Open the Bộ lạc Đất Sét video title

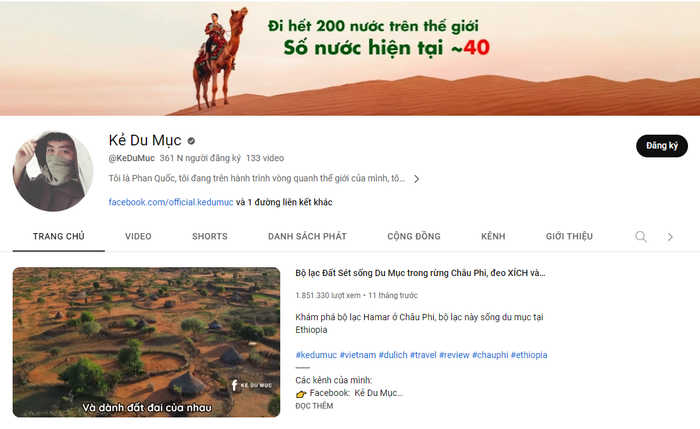[420, 273]
